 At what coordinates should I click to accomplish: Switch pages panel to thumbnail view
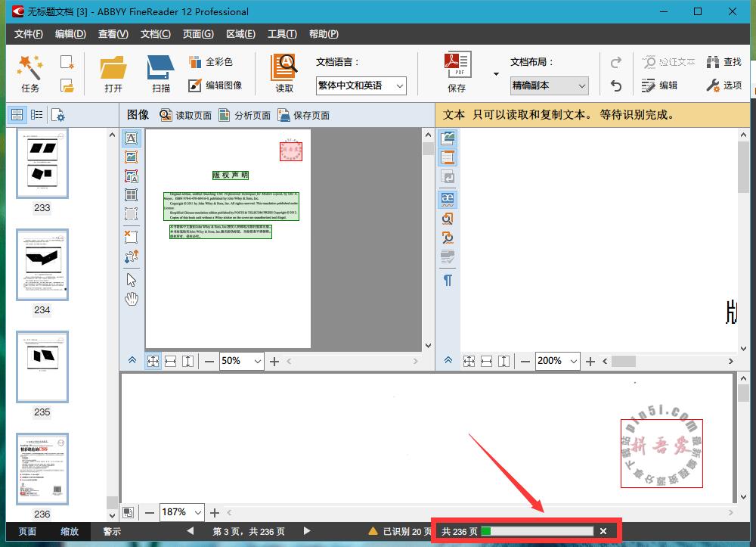[x=17, y=115]
